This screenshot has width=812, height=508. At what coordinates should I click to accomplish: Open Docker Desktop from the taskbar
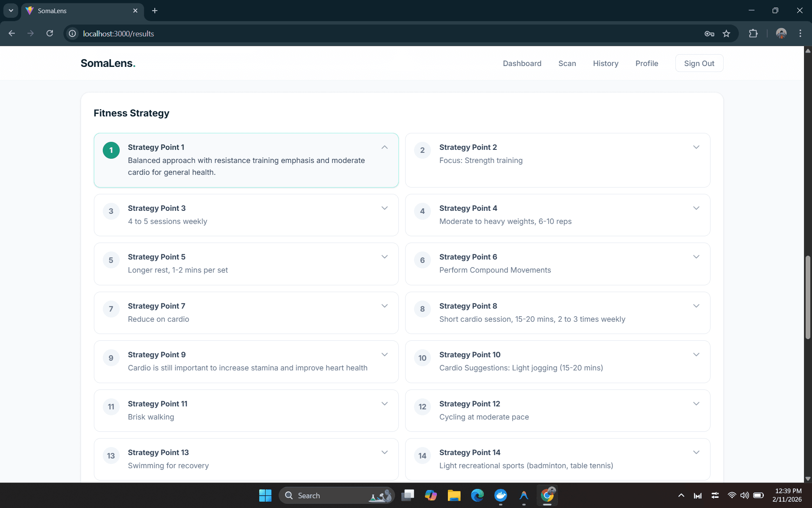(x=500, y=495)
